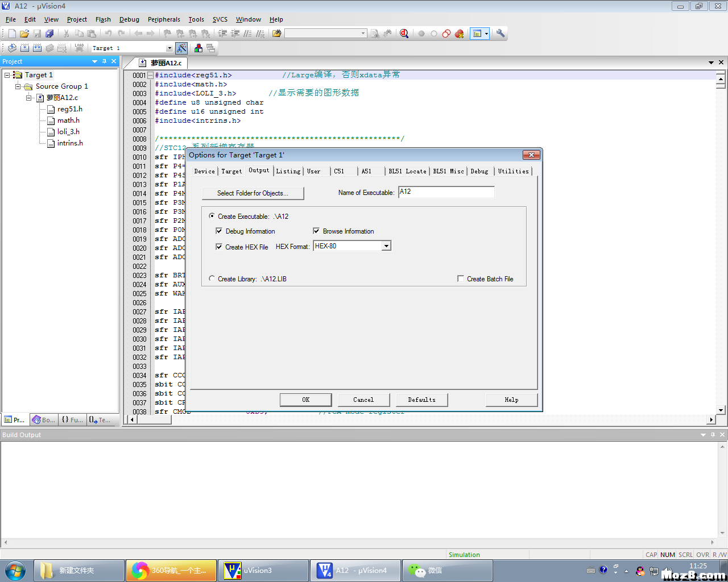Click the Insert Breakpoint circle icon
Image resolution: width=728 pixels, height=582 pixels.
(x=421, y=34)
